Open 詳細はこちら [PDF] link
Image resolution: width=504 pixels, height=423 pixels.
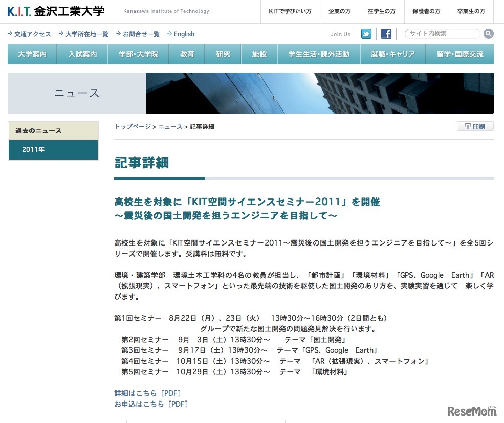147,393
